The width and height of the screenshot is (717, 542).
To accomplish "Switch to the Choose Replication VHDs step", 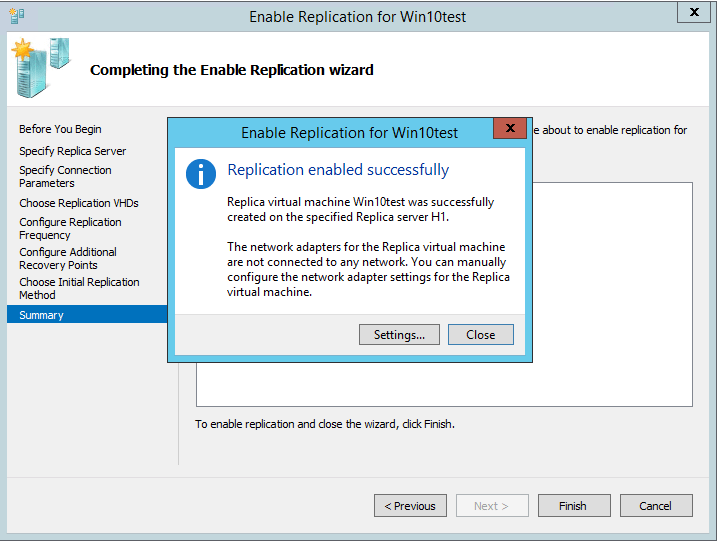I will point(79,203).
